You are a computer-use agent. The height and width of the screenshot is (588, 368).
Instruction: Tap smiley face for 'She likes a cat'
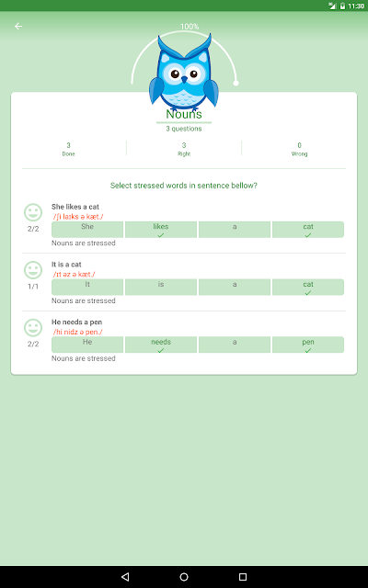[x=33, y=212]
